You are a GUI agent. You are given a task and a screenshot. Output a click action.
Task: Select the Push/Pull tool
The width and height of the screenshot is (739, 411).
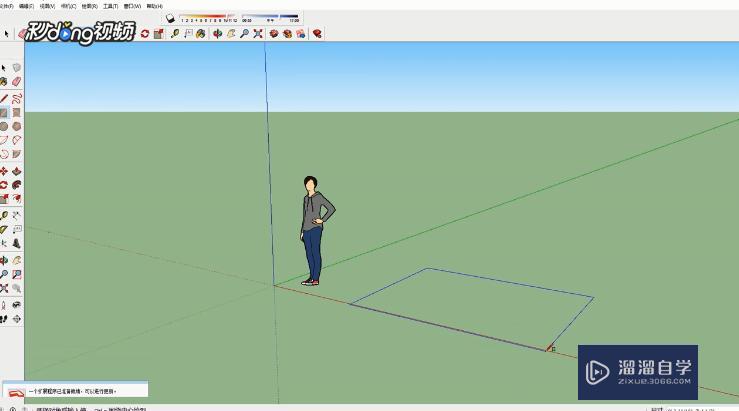(x=17, y=171)
